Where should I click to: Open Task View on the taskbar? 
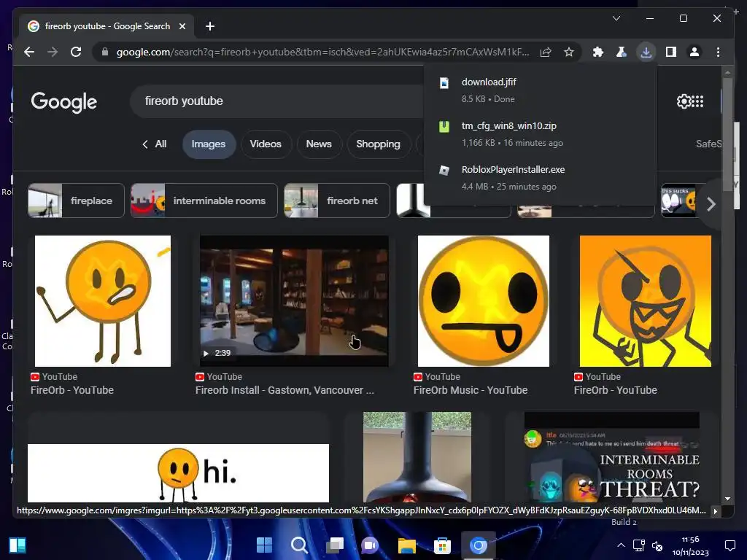[335, 545]
